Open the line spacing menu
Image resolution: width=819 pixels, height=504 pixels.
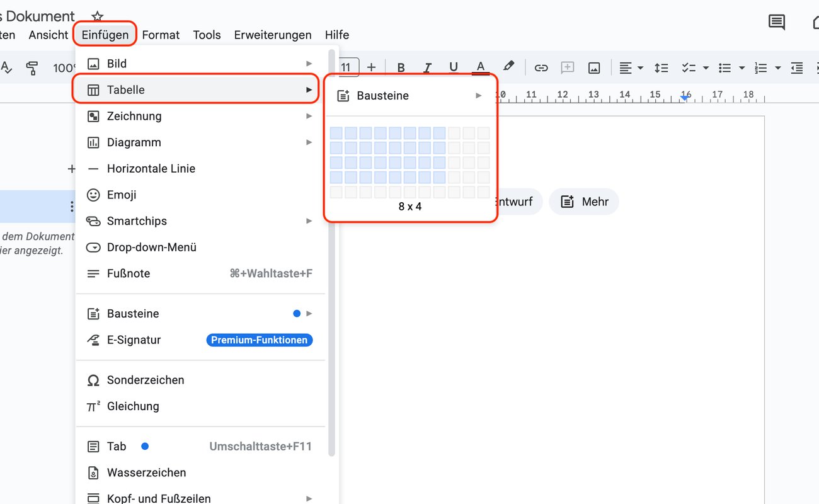(x=661, y=67)
